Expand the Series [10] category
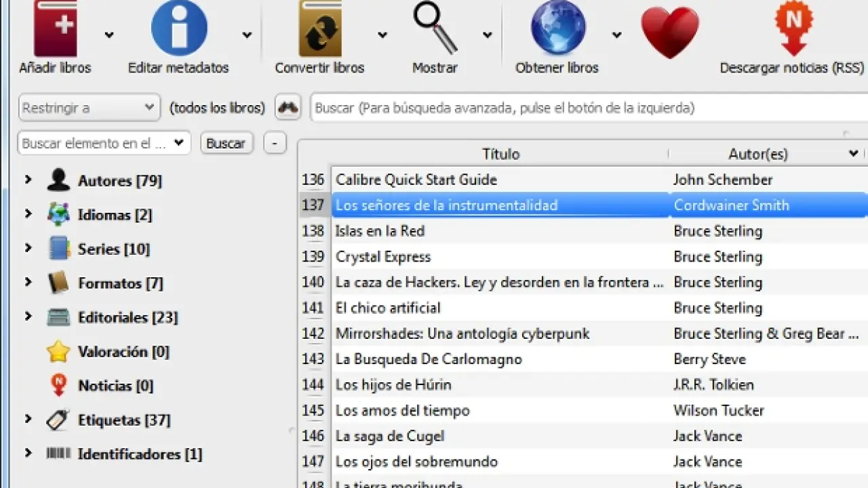Viewport: 868px width, 488px height. coord(28,249)
